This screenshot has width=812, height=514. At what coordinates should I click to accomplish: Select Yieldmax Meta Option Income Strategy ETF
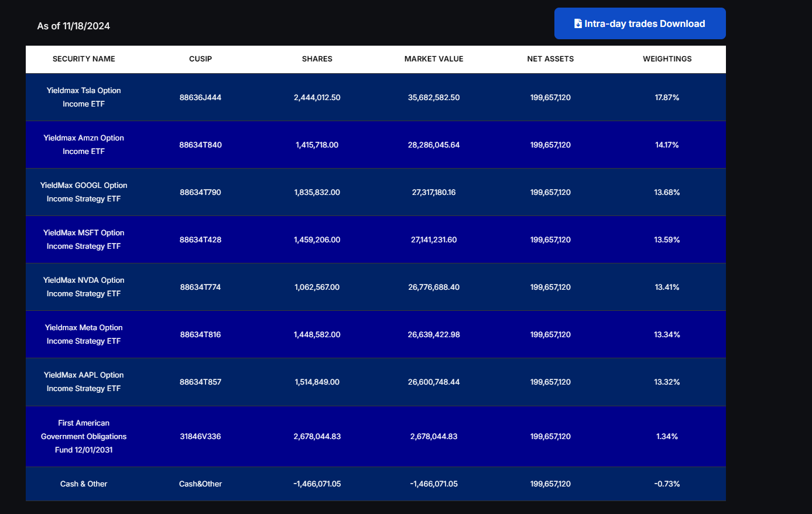pos(84,334)
